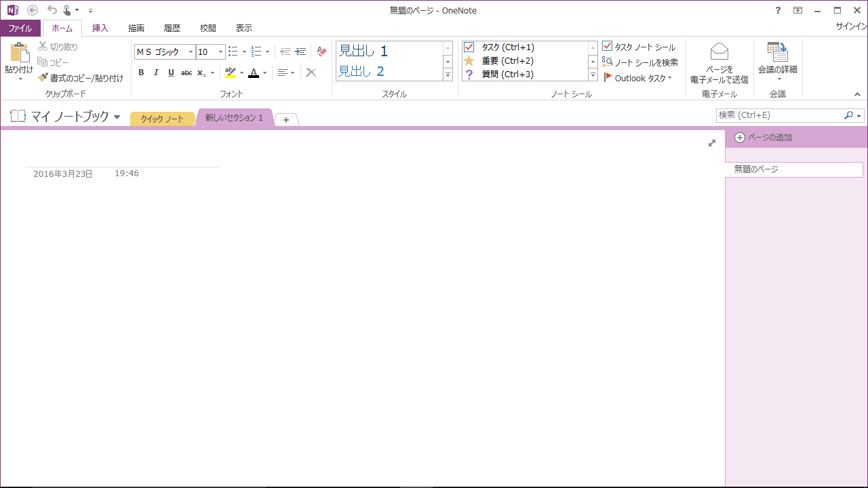The width and height of the screenshot is (868, 488).
Task: Click Sign in (サインイン)
Action: tap(852, 26)
